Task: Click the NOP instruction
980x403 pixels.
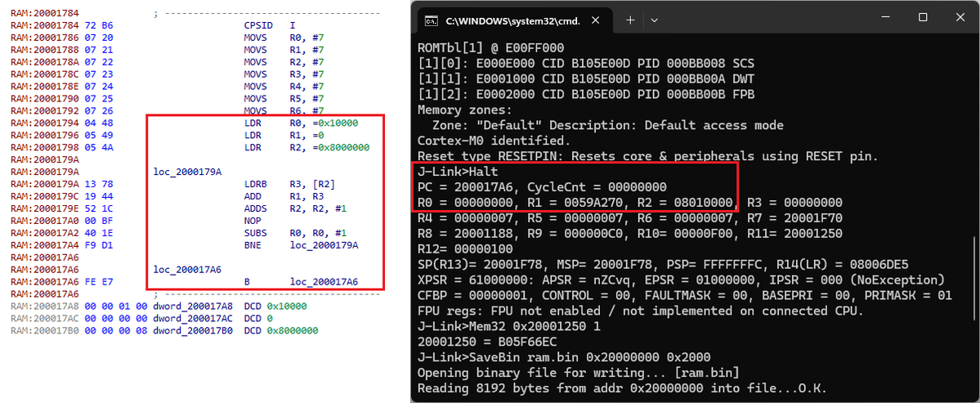Action: pyautogui.click(x=251, y=221)
